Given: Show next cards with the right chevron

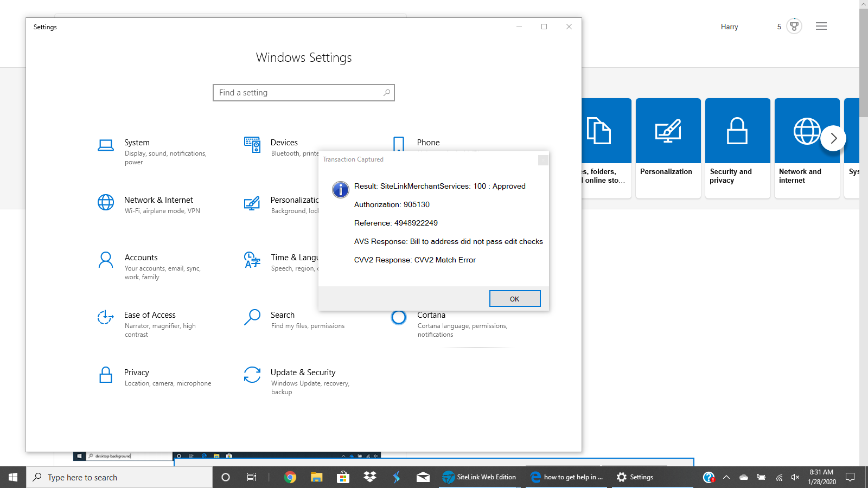Looking at the screenshot, I should click(833, 138).
